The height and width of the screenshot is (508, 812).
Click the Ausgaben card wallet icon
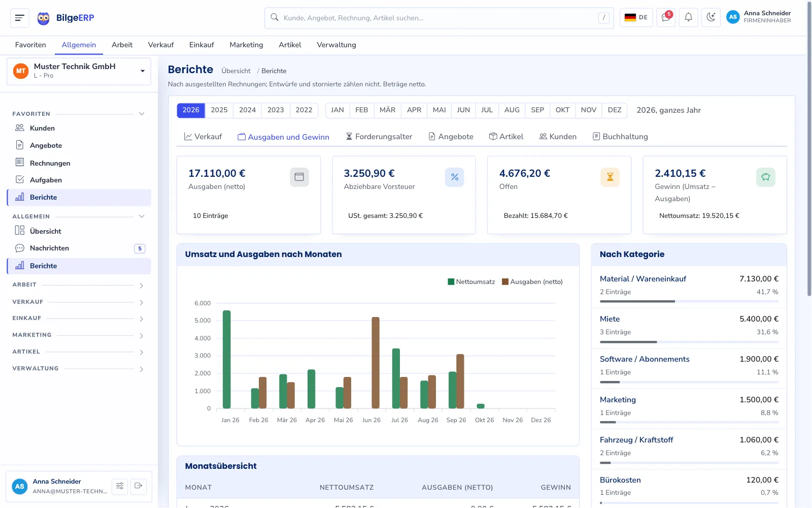click(x=299, y=177)
